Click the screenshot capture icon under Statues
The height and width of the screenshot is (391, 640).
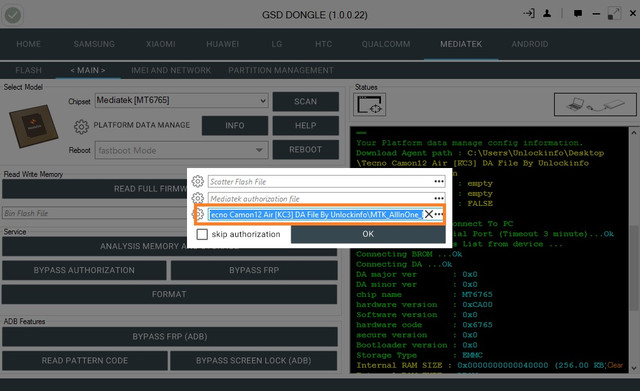click(369, 104)
